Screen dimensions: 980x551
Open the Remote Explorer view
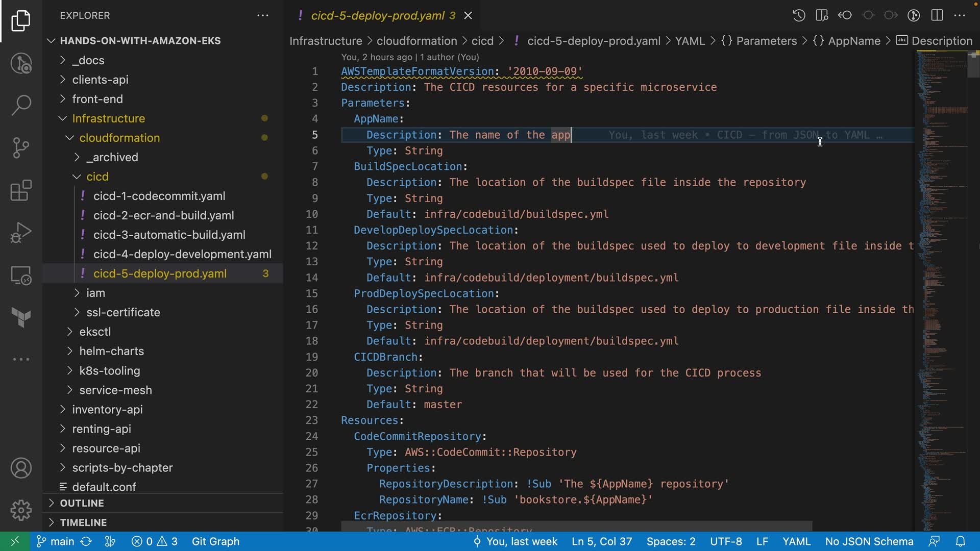click(21, 275)
